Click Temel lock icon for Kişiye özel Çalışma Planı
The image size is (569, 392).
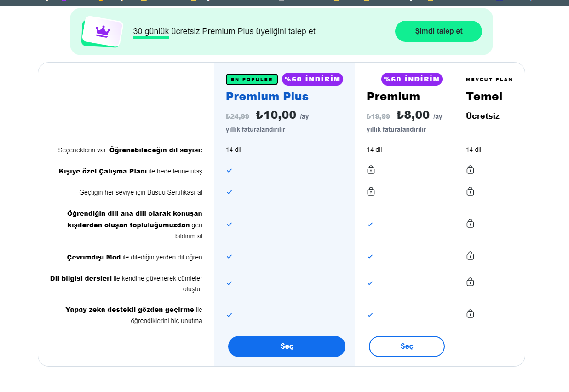(470, 170)
